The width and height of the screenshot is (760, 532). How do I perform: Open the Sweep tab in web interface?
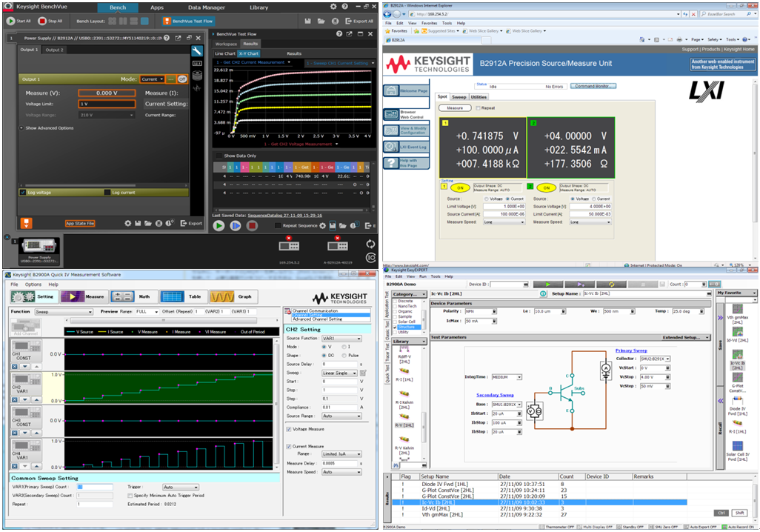459,97
